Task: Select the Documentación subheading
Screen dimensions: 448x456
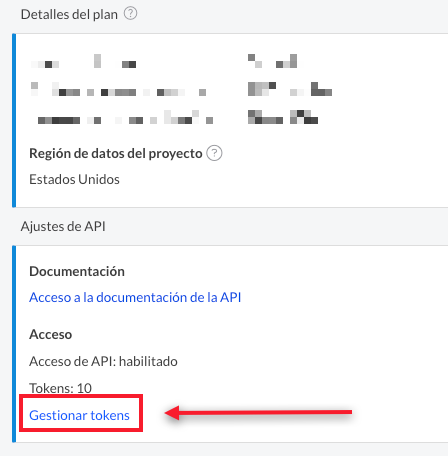Action: [77, 271]
